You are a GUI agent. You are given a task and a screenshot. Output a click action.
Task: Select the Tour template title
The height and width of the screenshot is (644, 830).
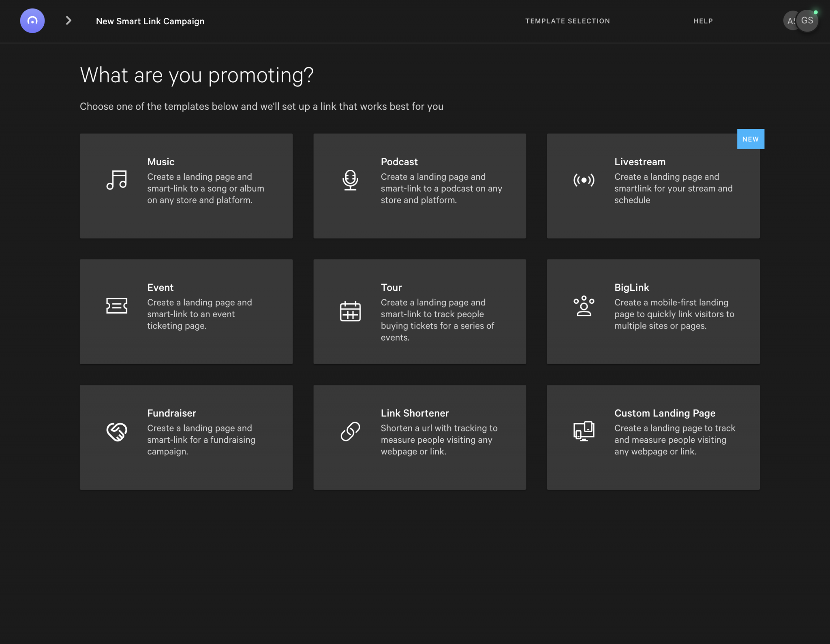(391, 287)
